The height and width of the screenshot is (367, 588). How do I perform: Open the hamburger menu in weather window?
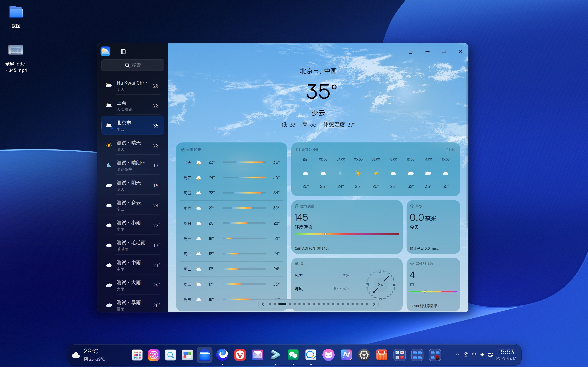(411, 52)
